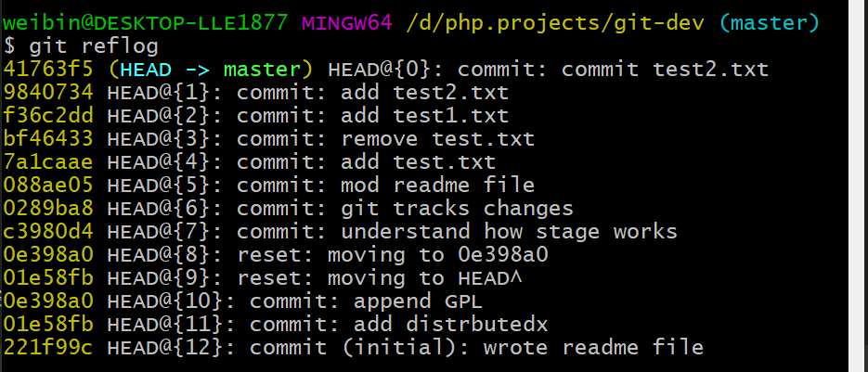Click the bf46433 commit hash
Viewport: 868px width, 372px height.
[x=48, y=139]
